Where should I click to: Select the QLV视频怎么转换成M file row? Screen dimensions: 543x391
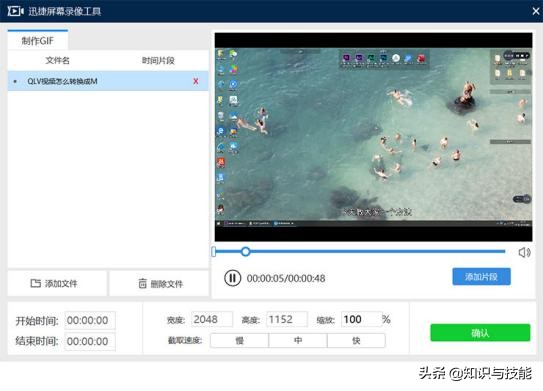point(108,81)
